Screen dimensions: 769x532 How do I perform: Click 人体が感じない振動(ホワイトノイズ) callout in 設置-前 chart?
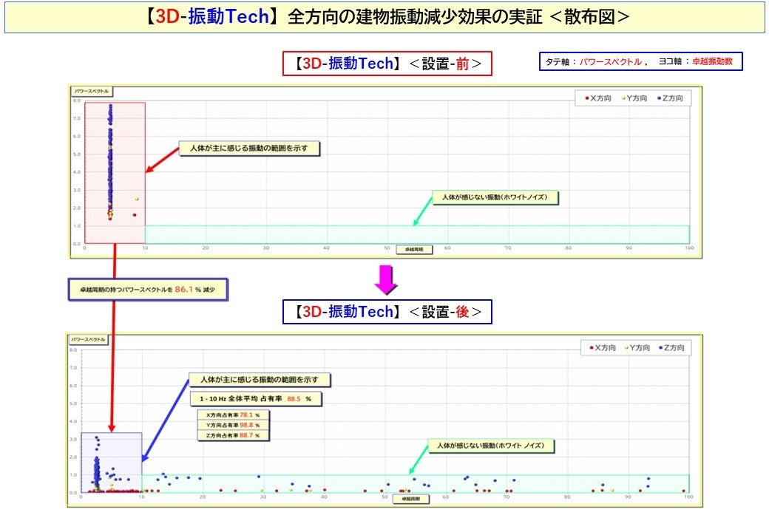(495, 197)
